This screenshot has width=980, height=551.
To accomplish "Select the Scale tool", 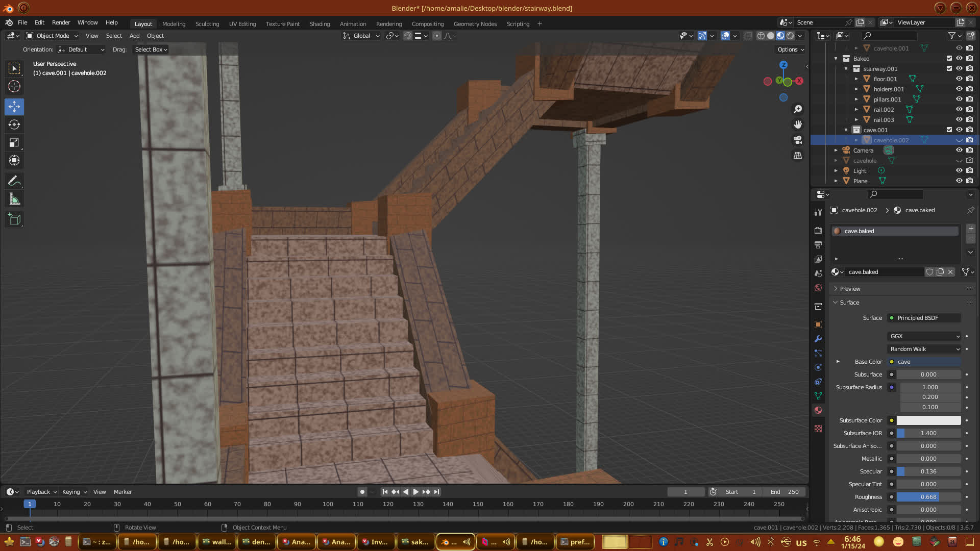I will point(14,143).
